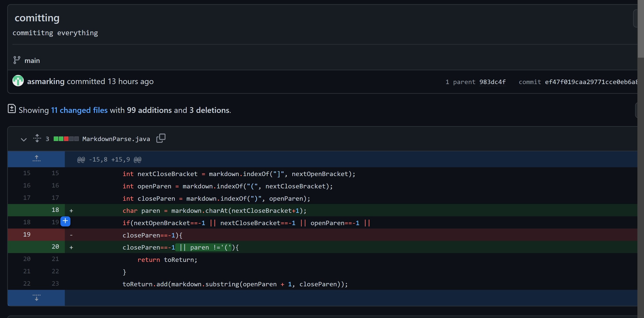Expand diff lines upward above line 15
Screen dimensions: 644x318
click(x=36, y=159)
